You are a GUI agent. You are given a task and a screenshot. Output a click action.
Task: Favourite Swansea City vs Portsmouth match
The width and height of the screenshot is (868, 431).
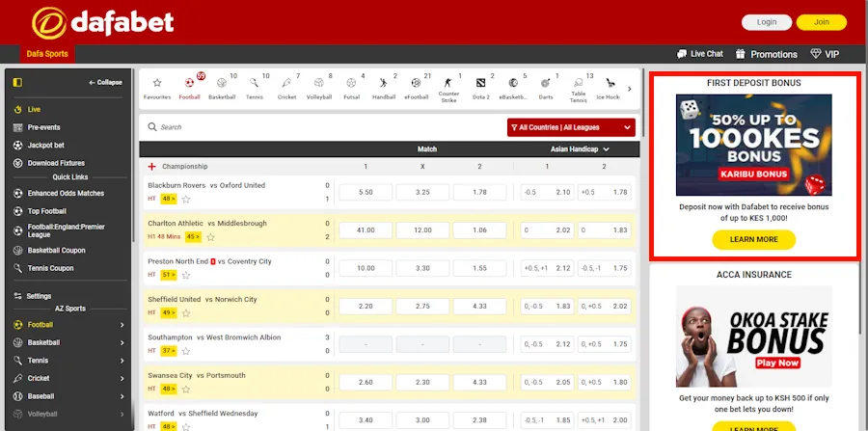[186, 389]
